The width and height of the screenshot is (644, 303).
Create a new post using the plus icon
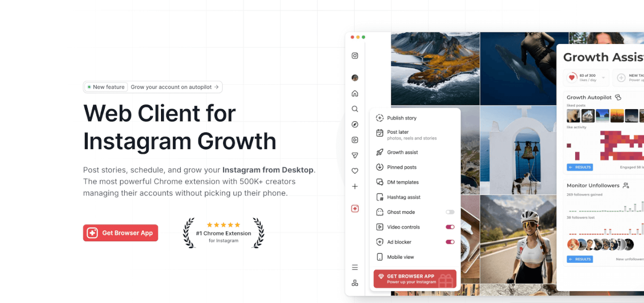click(355, 186)
